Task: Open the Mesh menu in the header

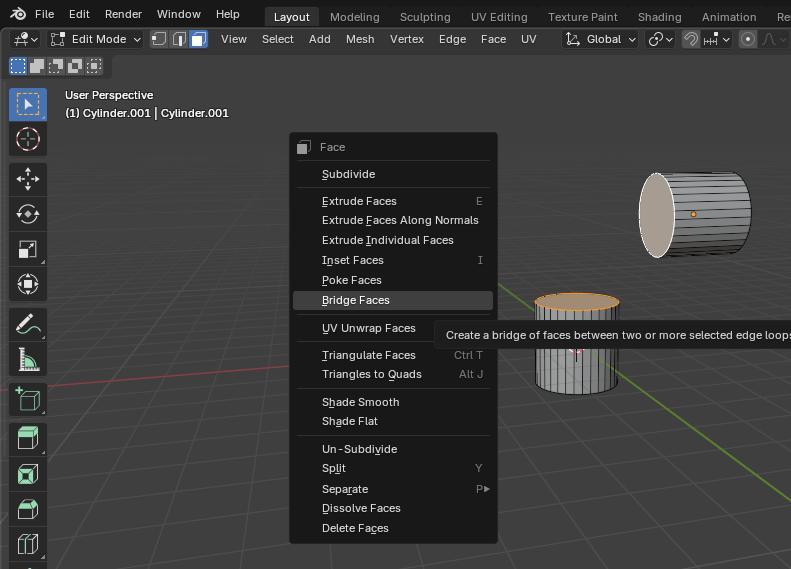Action: pyautogui.click(x=360, y=39)
